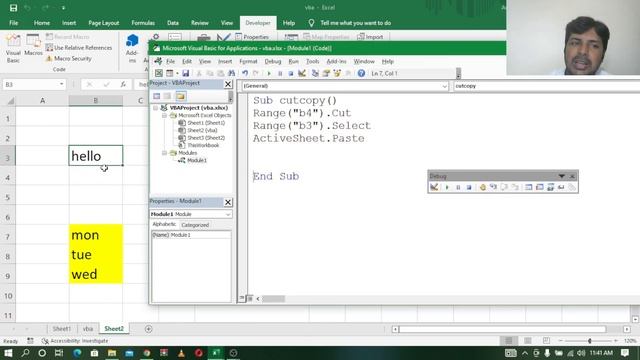This screenshot has width=640, height=360.
Task: Click Properties button in Developer ribbon
Action: [x=252, y=37]
